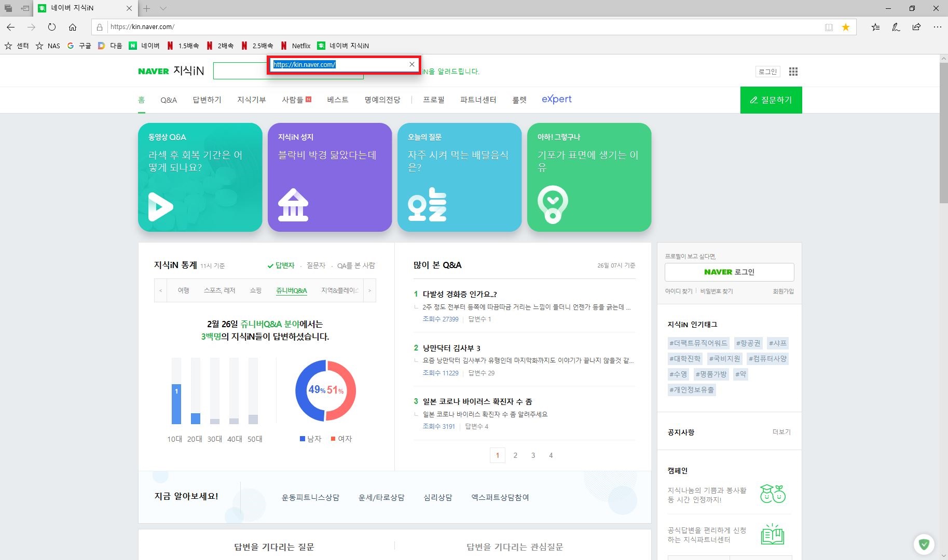Open a new tab with plus icon
Viewport: 948px width, 560px height.
147,8
